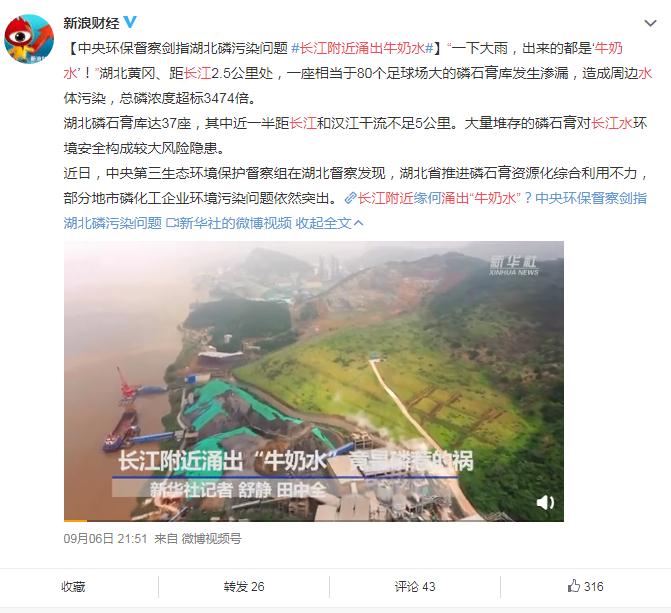The height and width of the screenshot is (613, 671).
Task: Open the 新浪财经 profile avatar
Action: coord(29,39)
